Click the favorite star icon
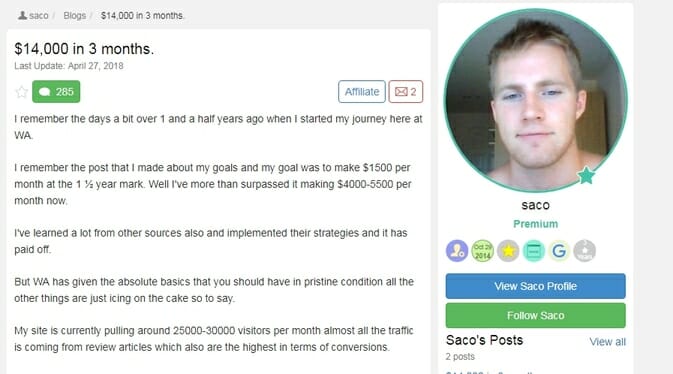This screenshot has height=374, width=673. pos(21,92)
